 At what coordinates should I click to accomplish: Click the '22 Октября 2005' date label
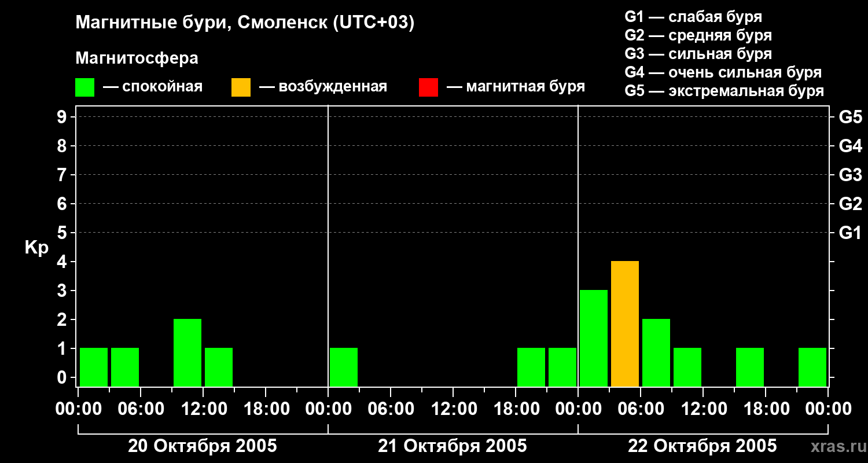[703, 446]
